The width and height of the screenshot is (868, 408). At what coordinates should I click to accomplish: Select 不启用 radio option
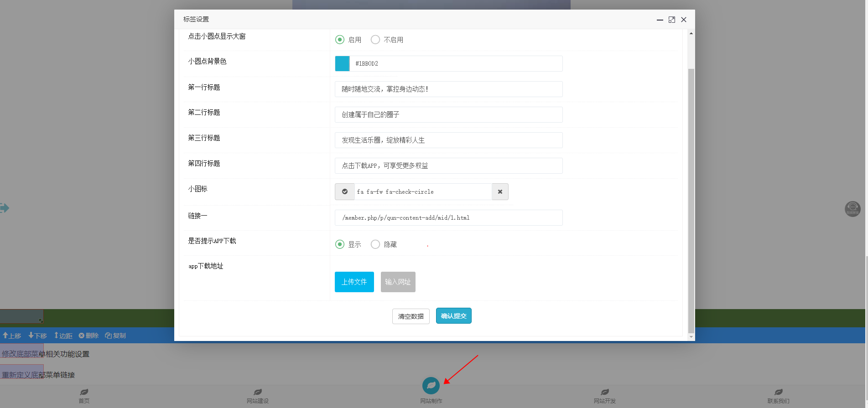tap(375, 40)
